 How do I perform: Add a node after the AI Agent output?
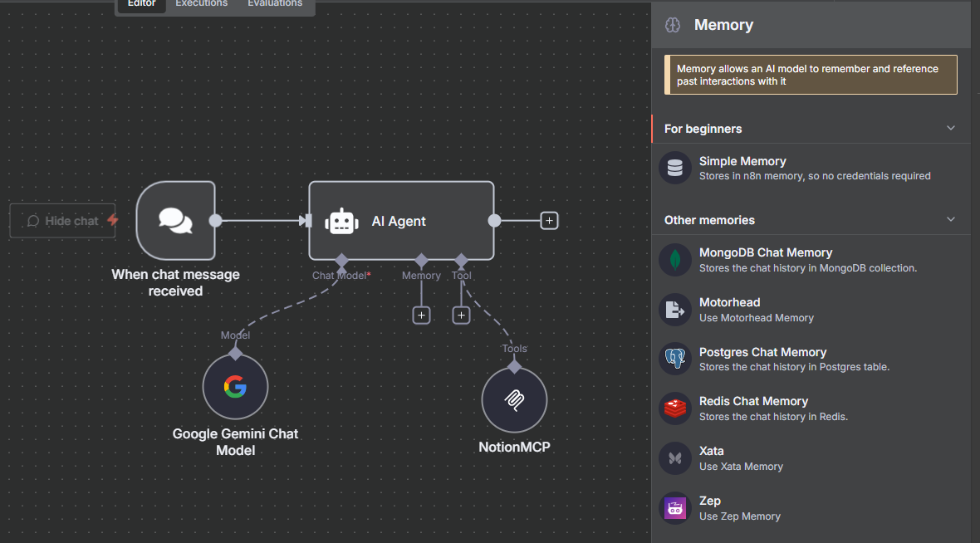coord(549,221)
